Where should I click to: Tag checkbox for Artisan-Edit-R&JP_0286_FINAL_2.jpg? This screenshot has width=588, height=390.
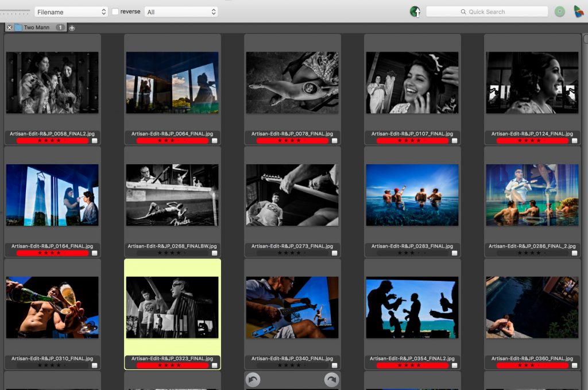pos(574,253)
